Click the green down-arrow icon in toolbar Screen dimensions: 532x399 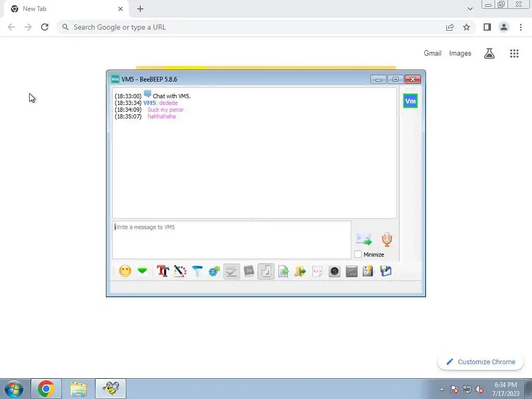pyautogui.click(x=142, y=271)
